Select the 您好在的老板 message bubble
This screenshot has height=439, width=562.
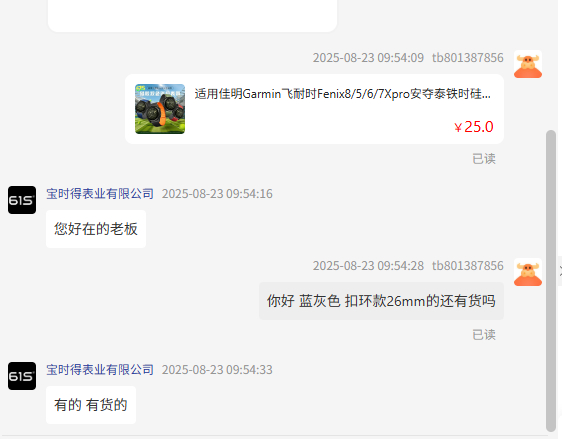tap(96, 229)
